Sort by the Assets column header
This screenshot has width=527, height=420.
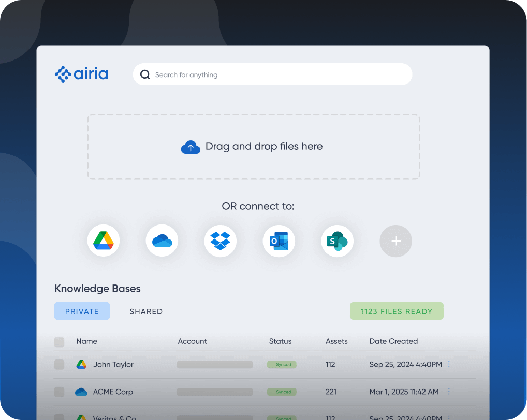click(336, 341)
